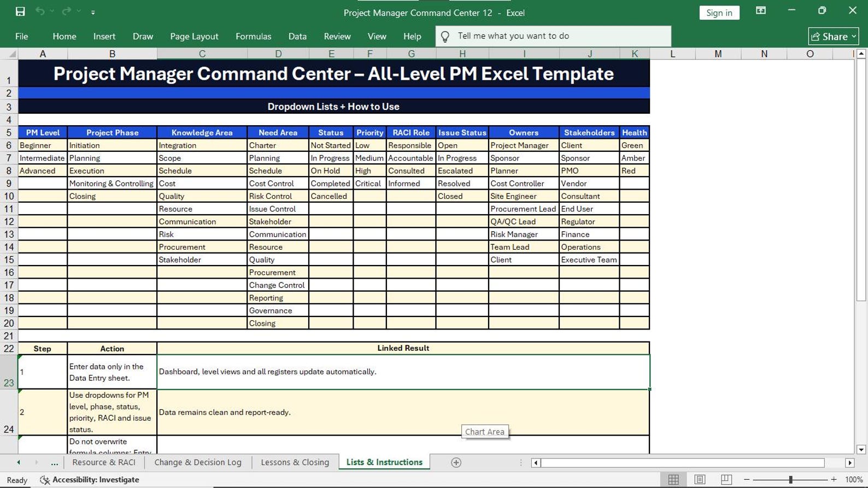Open the Change & Decision Log sheet
This screenshot has height=488, width=868.
point(198,462)
